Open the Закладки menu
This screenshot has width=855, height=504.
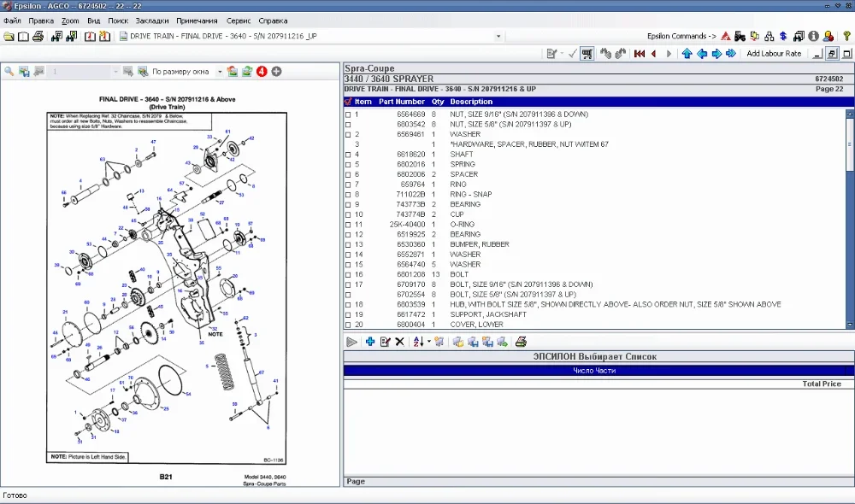coord(151,21)
